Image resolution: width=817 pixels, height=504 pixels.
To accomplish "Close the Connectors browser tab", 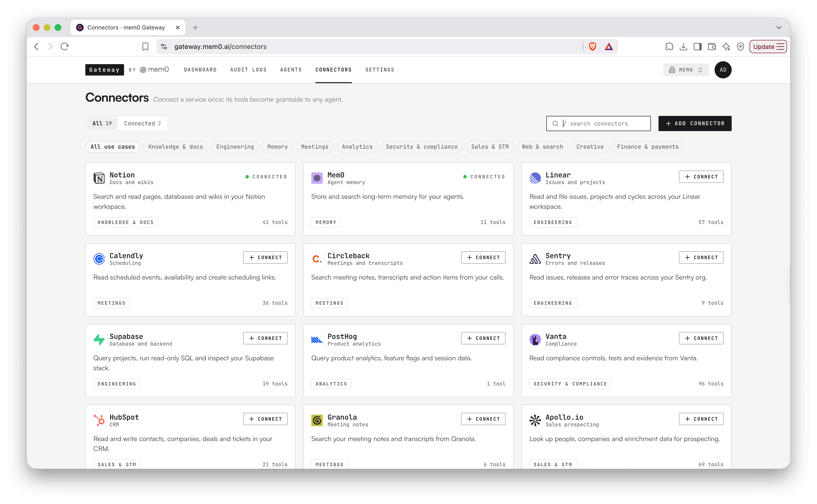I will [x=178, y=27].
